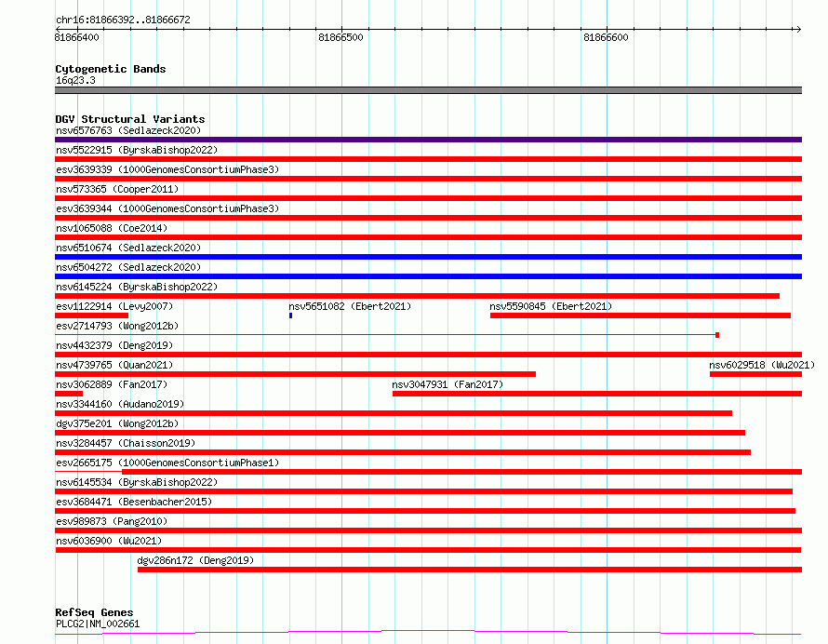Open nsv5522915 (ByrskaBishop2022) variant label
Image resolution: width=828 pixels, height=644 pixels.
tap(137, 150)
